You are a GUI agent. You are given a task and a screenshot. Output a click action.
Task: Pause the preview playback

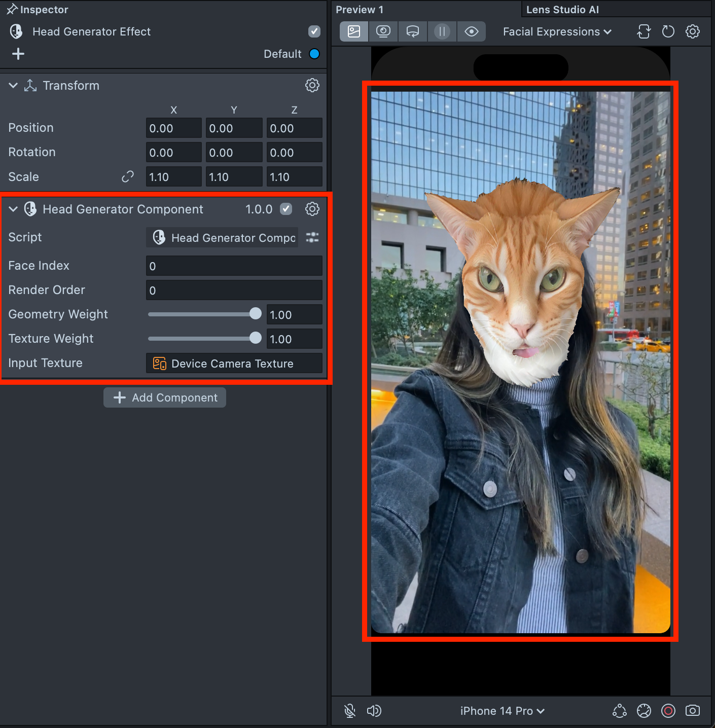pyautogui.click(x=442, y=31)
